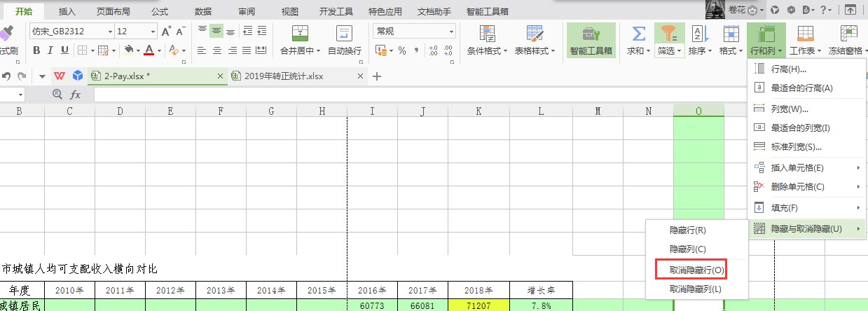The image size is (868, 311).
Task: Increase the indent
Action: coord(262,32)
